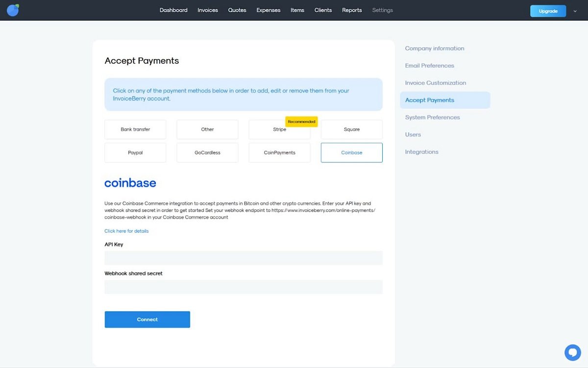The height and width of the screenshot is (368, 588).
Task: Select the CoinPayments payment method
Action: click(279, 153)
